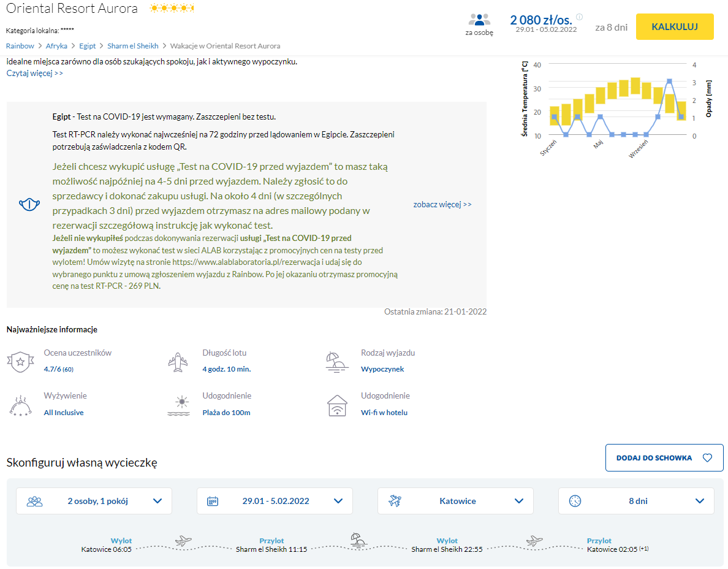The width and height of the screenshot is (728, 569).
Task: Click the 4 godz. 10 min. value
Action: click(227, 369)
